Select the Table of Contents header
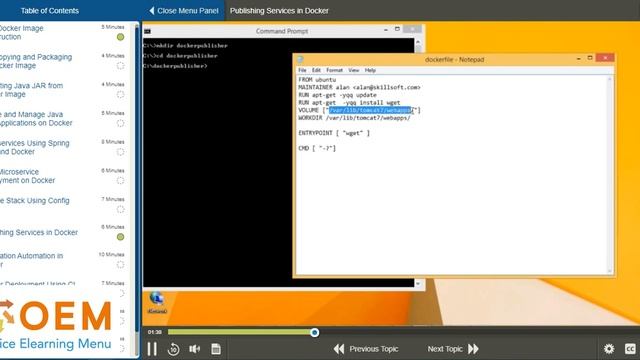The width and height of the screenshot is (640, 360). tap(50, 11)
